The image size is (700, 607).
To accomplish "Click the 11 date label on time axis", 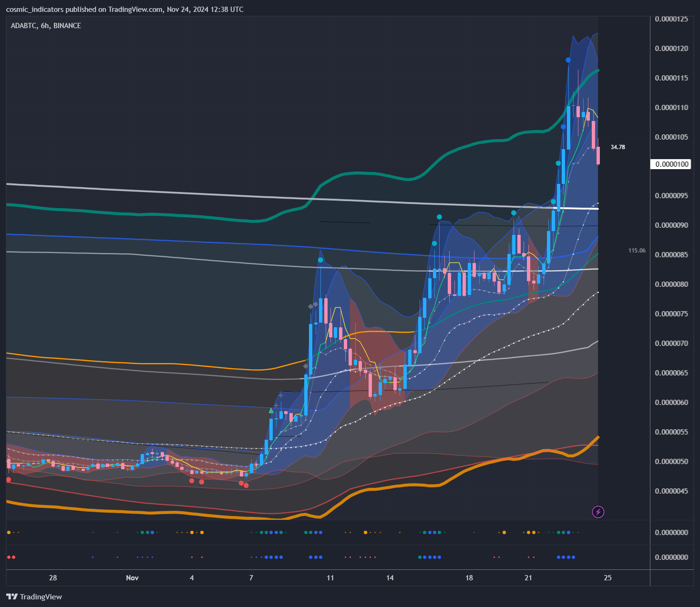I will 330,578.
